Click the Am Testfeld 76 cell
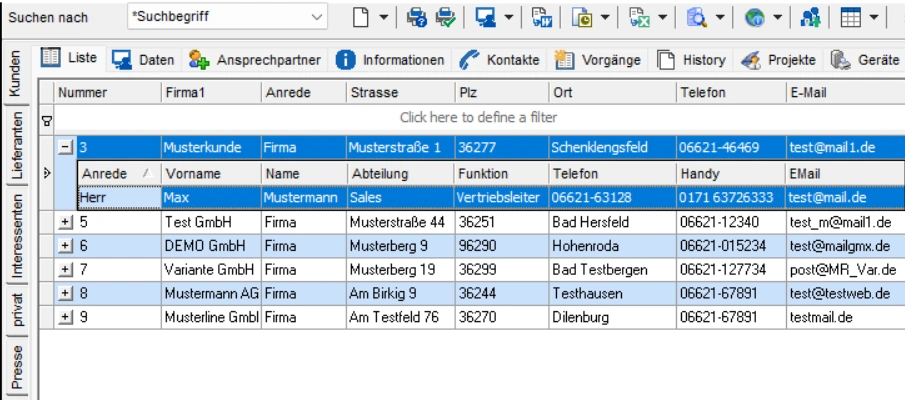The width and height of the screenshot is (905, 400). tap(401, 317)
